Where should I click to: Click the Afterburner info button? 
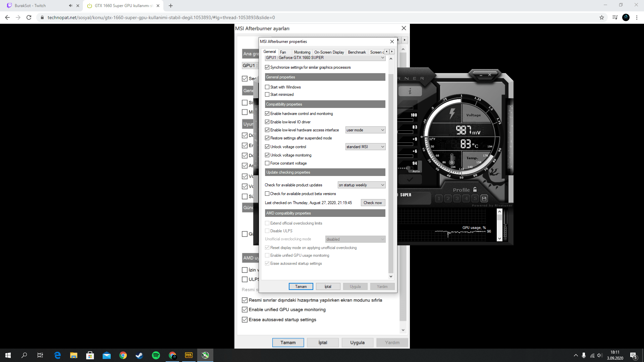pos(410,91)
